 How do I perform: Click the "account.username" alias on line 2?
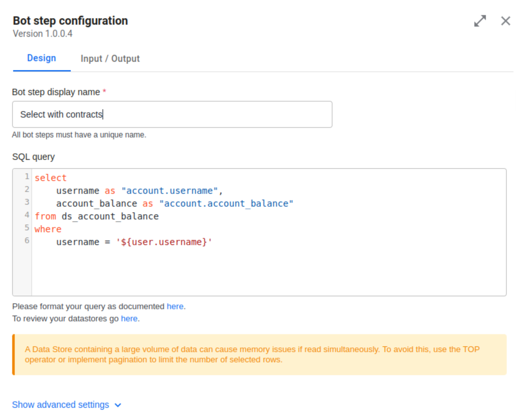[169, 191]
